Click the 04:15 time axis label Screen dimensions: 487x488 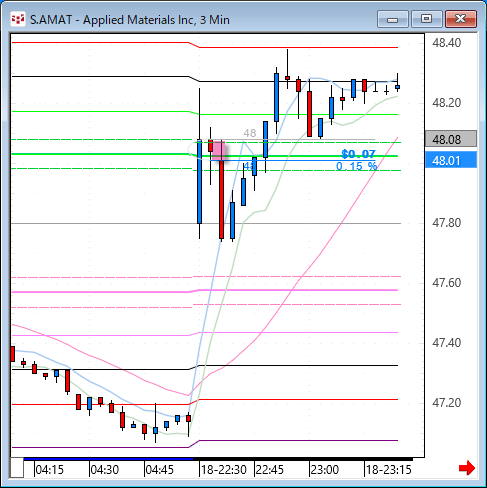(49, 470)
